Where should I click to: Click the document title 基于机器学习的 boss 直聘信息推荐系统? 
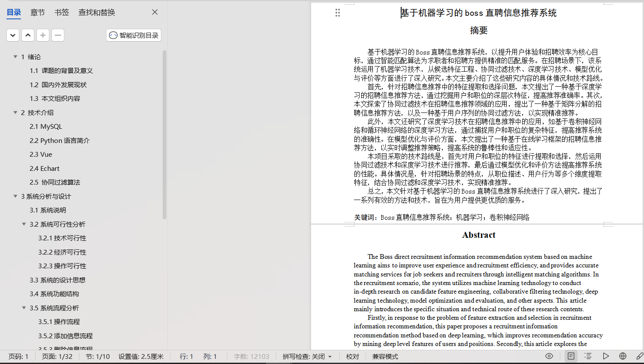point(479,13)
